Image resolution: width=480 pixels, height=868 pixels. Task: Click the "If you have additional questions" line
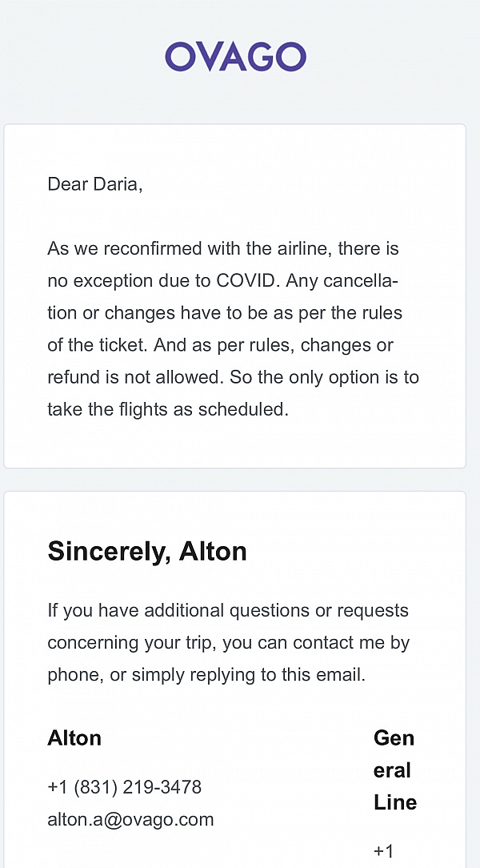point(227,610)
